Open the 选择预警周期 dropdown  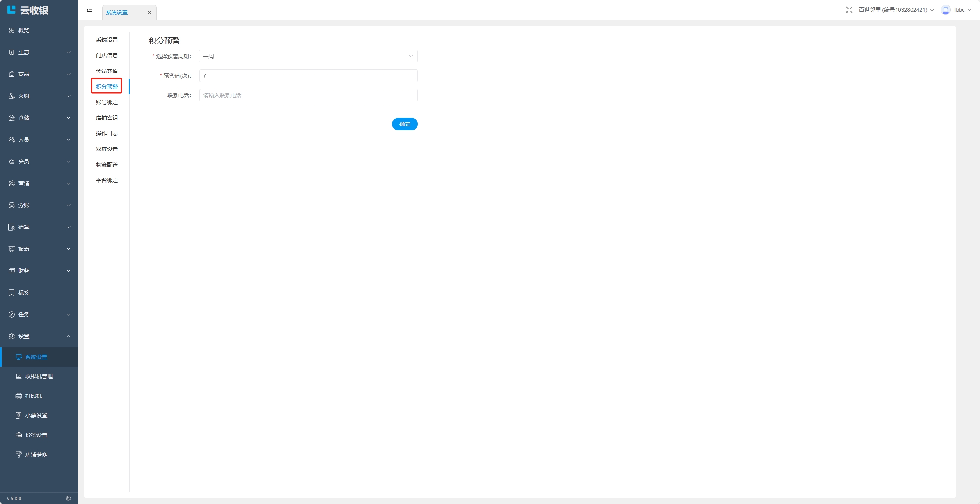pyautogui.click(x=308, y=56)
